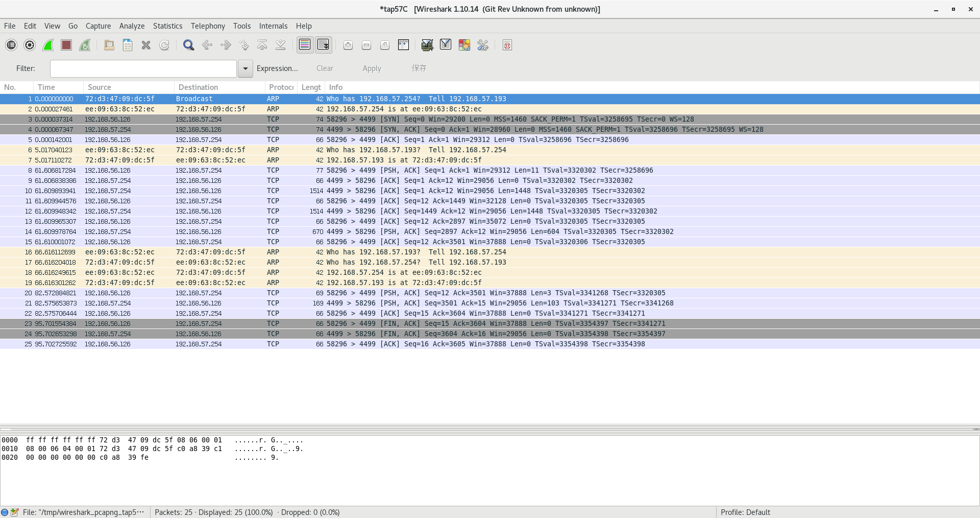Click Profile: Default in status bar
Image resolution: width=980 pixels, height=518 pixels.
coord(745,512)
